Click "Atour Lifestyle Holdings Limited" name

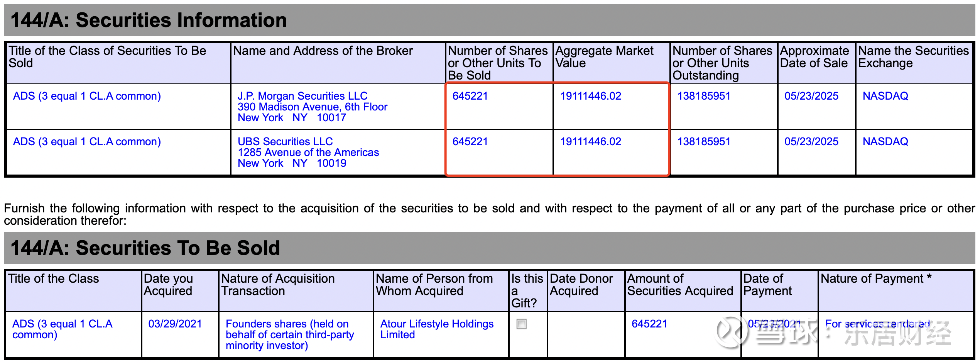point(436,329)
